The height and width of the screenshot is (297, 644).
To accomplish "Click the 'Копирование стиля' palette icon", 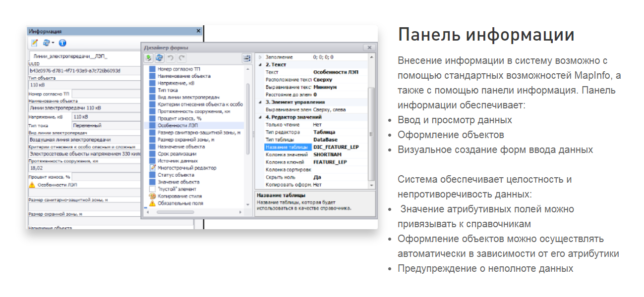I will coord(153,196).
